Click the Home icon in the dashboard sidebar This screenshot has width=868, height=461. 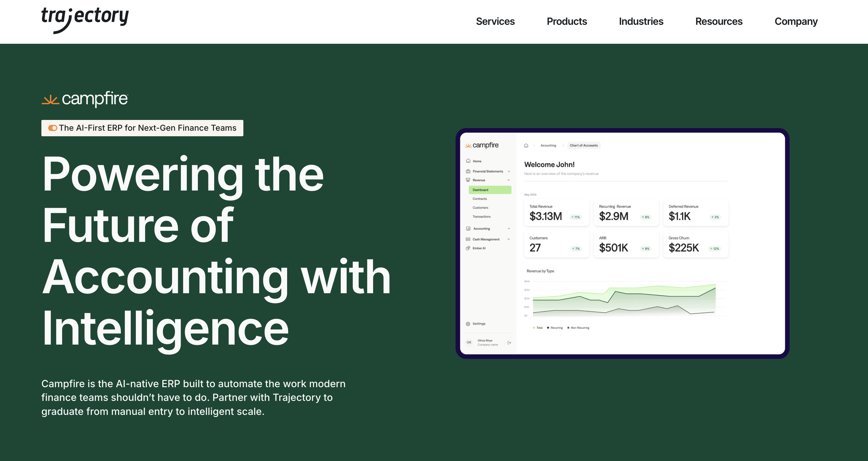pos(468,161)
